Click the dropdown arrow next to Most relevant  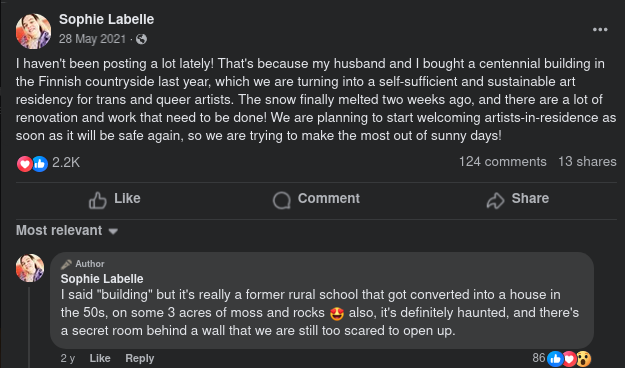[113, 231]
